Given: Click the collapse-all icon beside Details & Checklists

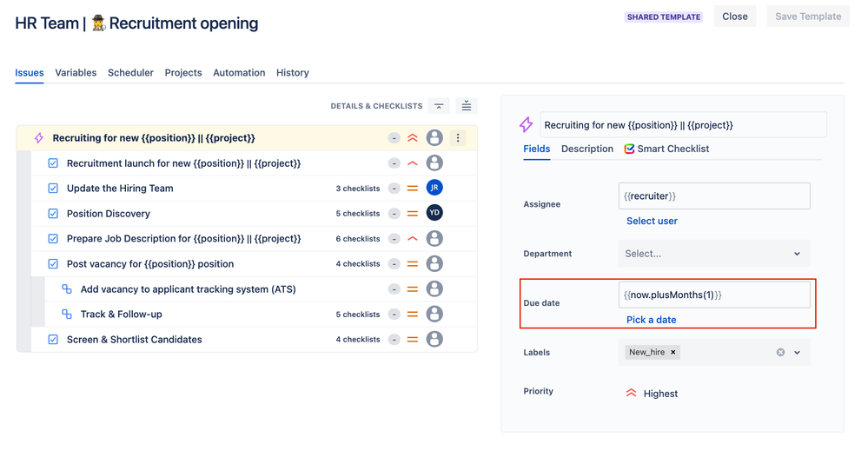Looking at the screenshot, I should [439, 106].
